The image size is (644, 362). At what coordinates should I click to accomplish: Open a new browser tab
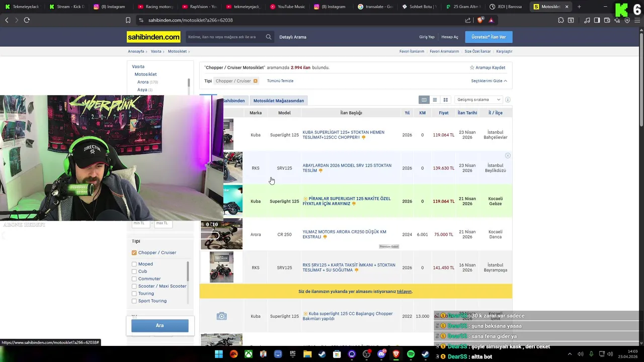(x=579, y=7)
